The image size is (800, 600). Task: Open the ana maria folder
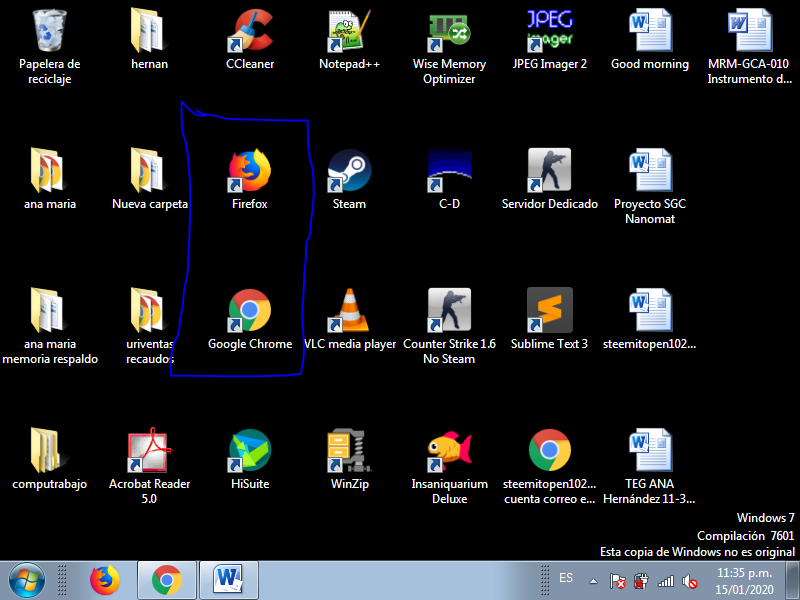[x=49, y=171]
